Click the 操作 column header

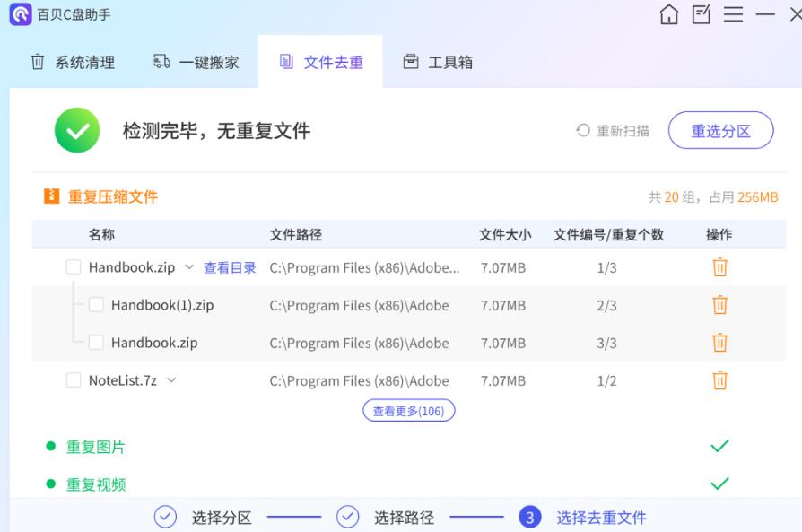[x=719, y=235]
